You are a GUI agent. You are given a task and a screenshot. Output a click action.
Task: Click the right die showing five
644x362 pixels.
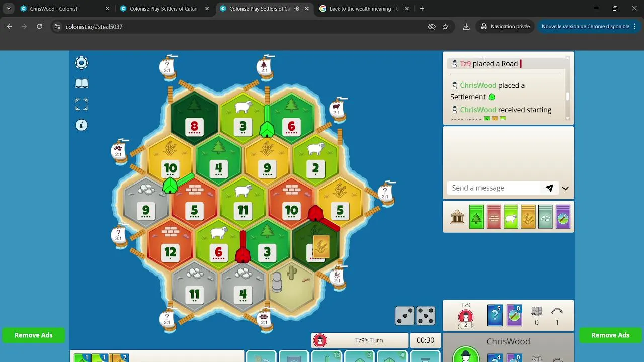[x=426, y=316]
